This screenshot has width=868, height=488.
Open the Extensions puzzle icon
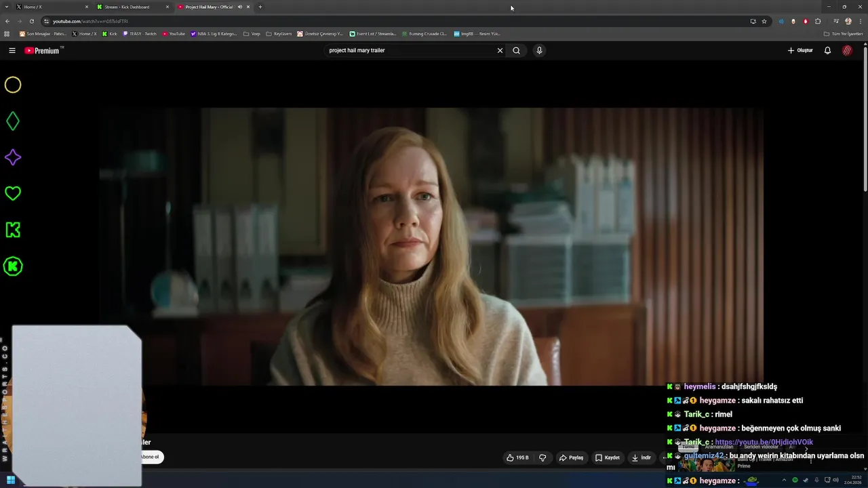pyautogui.click(x=818, y=21)
